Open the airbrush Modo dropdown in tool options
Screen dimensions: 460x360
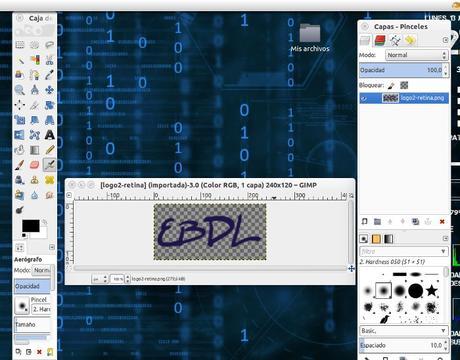click(x=42, y=270)
